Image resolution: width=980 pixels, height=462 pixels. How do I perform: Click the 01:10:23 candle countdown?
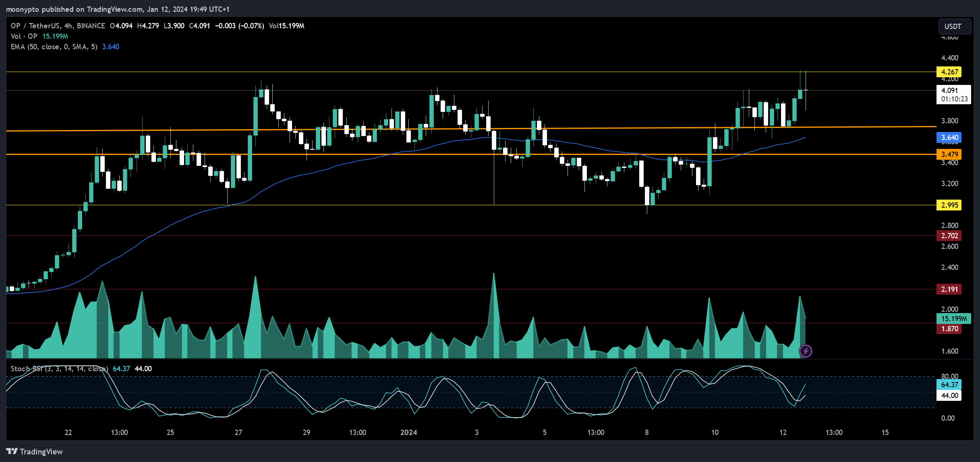coord(954,99)
